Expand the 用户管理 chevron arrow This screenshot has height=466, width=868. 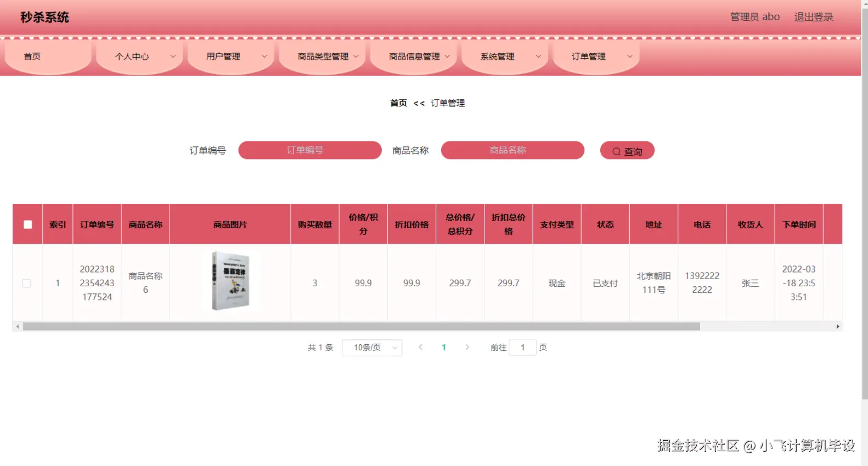(x=264, y=56)
